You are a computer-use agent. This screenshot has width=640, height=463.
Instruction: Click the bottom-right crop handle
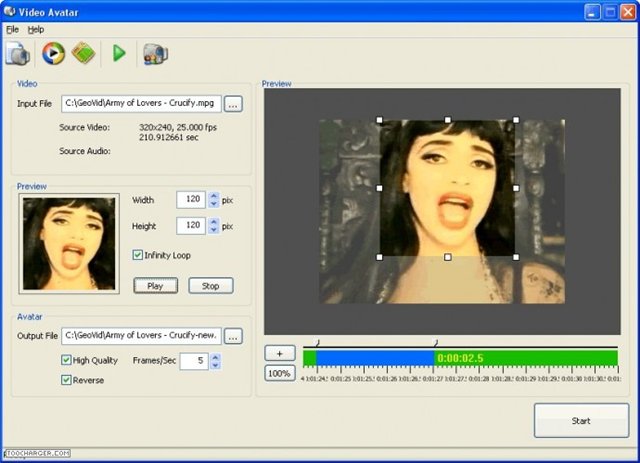click(516, 257)
